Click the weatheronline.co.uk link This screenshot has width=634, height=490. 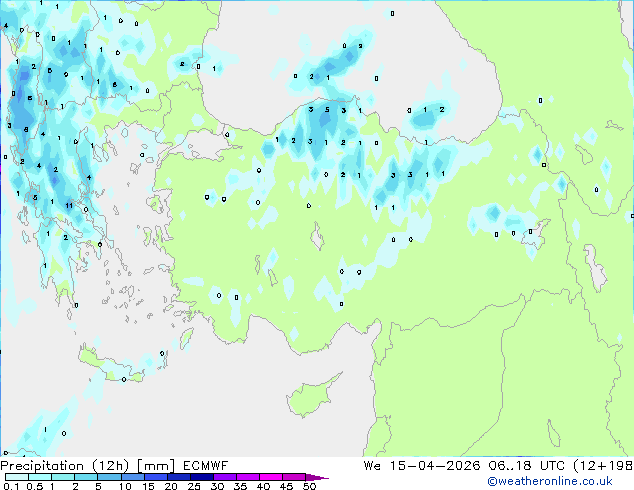click(x=550, y=481)
